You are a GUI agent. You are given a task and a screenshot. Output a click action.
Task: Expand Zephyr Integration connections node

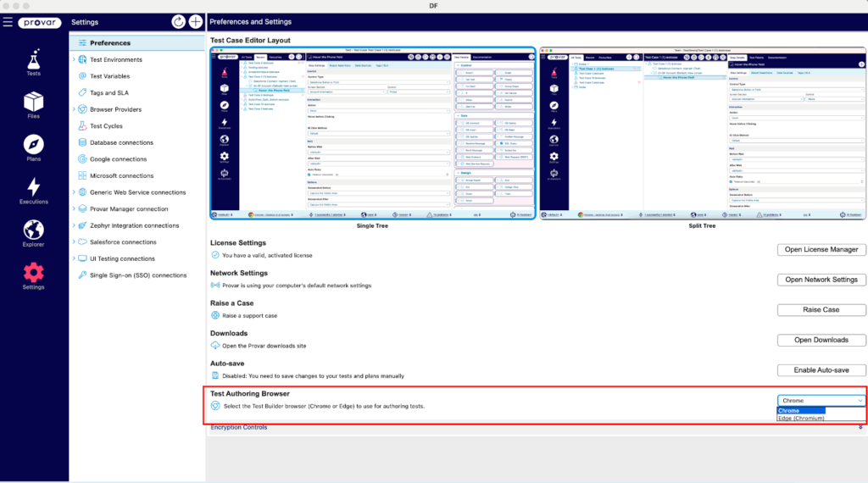tap(74, 225)
